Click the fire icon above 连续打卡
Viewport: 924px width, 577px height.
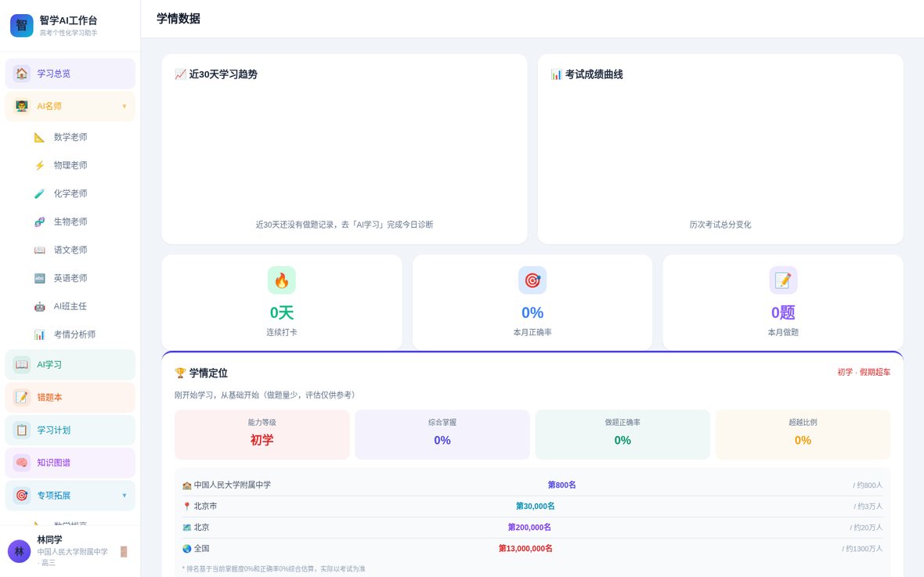coord(282,280)
